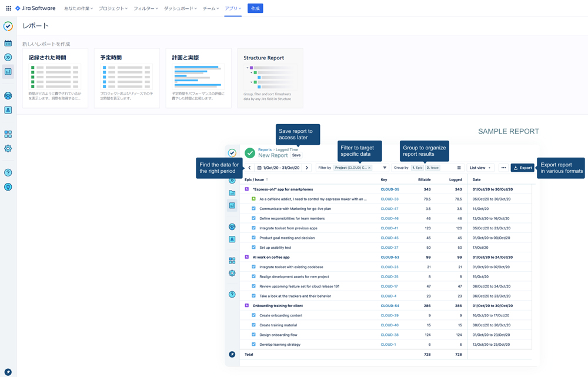Viewport: 588px width, 377px height.
Task: Open the help question mark in left sidebar
Action: pyautogui.click(x=8, y=172)
